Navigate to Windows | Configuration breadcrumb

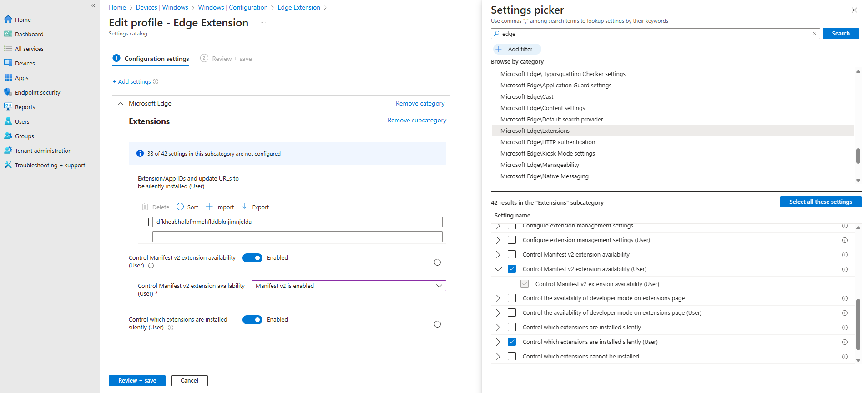pos(233,7)
